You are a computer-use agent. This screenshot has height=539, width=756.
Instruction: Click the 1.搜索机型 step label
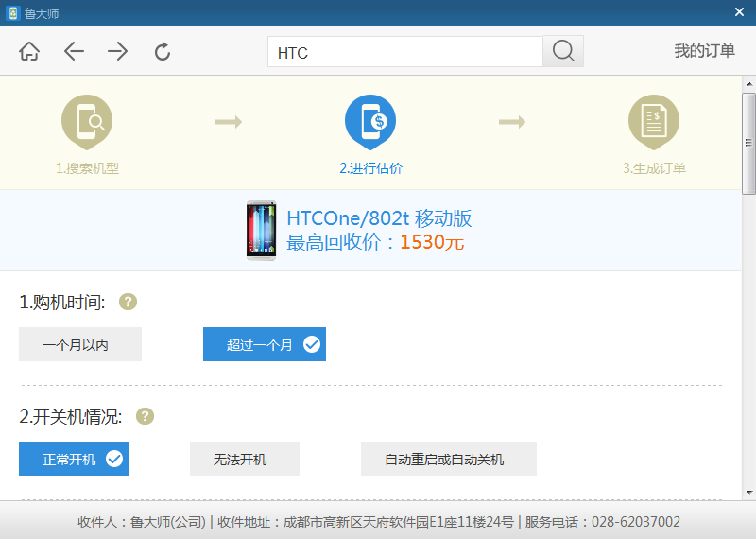pyautogui.click(x=87, y=168)
